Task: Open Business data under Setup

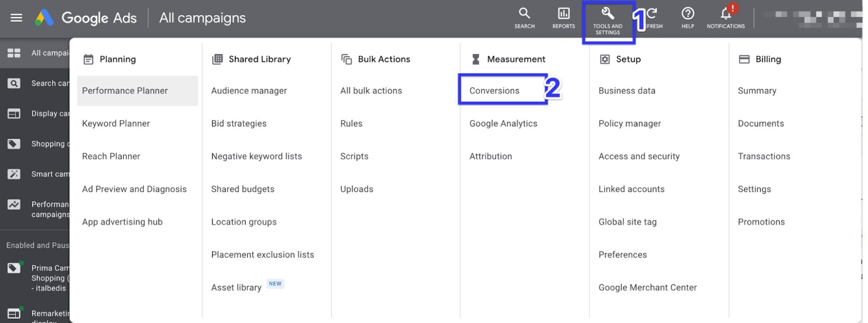Action: pos(627,91)
